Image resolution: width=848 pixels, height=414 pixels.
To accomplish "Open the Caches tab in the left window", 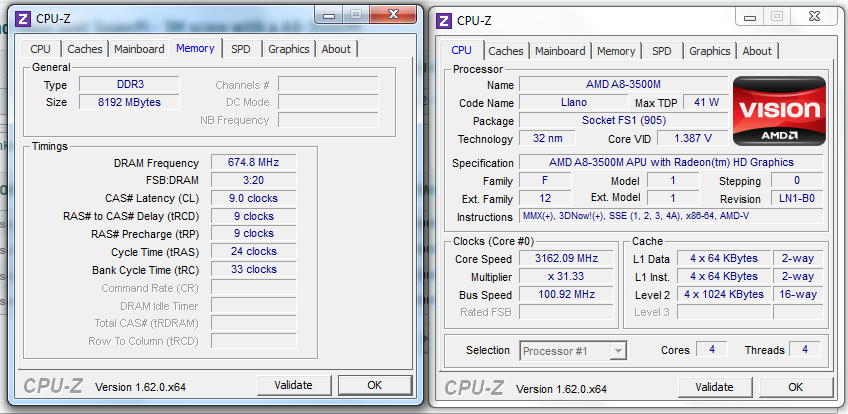I will click(x=85, y=49).
